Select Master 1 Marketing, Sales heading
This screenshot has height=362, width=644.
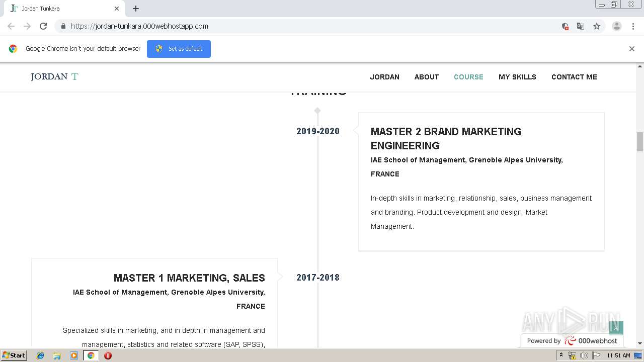coord(189,278)
